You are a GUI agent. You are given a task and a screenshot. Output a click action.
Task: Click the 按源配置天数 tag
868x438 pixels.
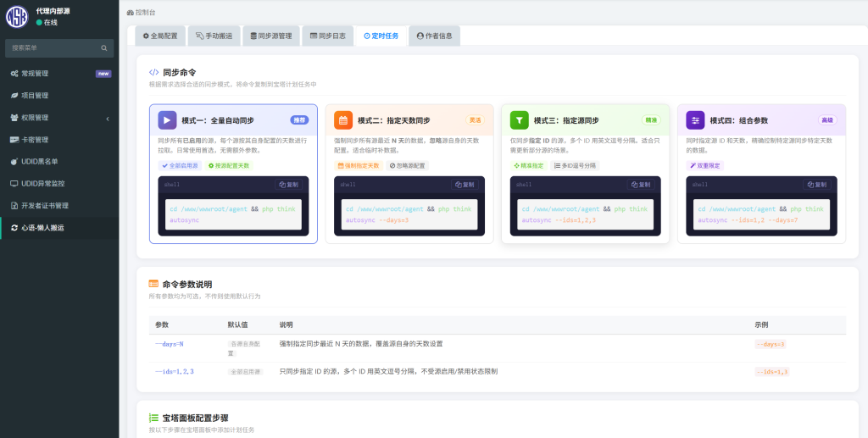(229, 165)
